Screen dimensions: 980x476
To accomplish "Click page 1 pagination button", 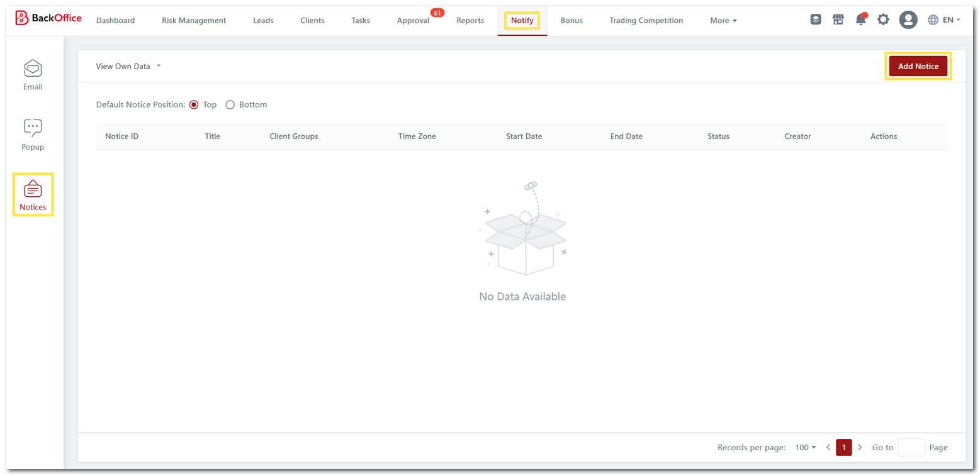I will click(x=843, y=448).
